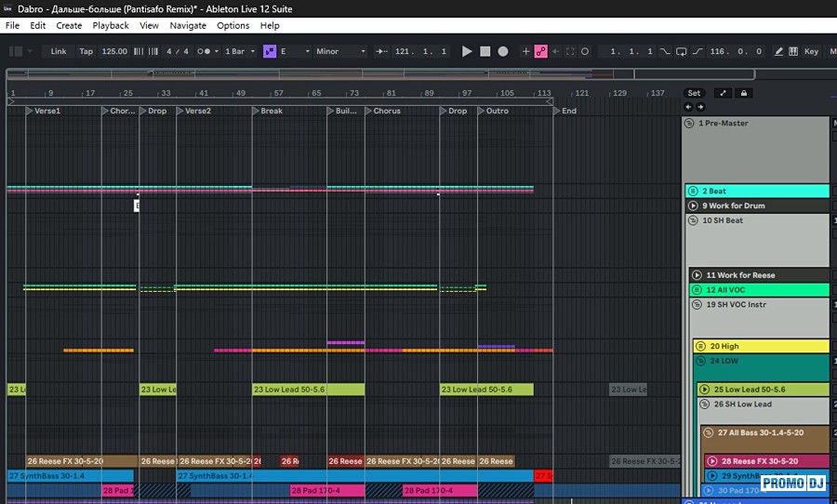
Task: Click the Stop button in transport
Action: pyautogui.click(x=485, y=52)
